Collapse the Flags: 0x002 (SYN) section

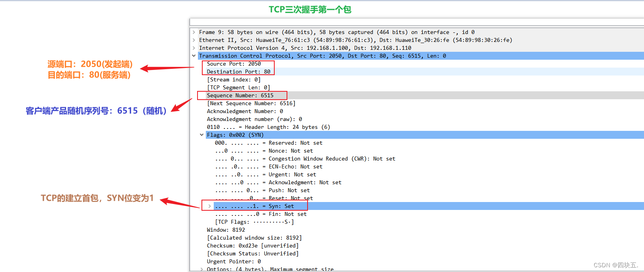tap(201, 135)
